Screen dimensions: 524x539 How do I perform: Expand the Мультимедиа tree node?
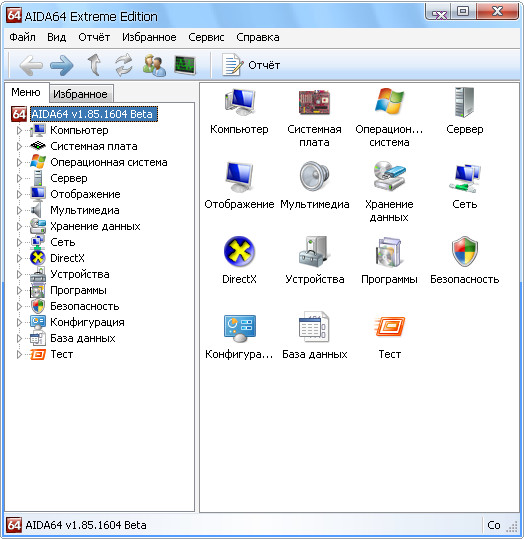click(19, 210)
